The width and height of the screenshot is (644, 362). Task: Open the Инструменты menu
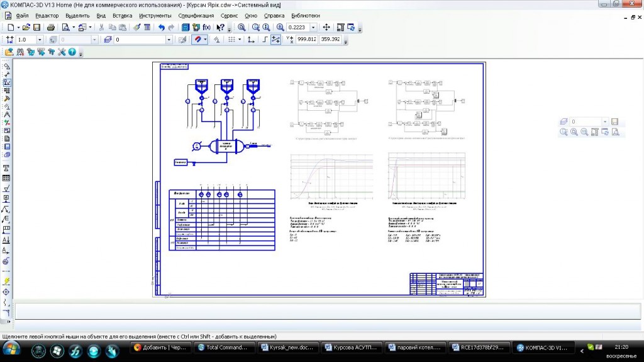click(x=155, y=16)
